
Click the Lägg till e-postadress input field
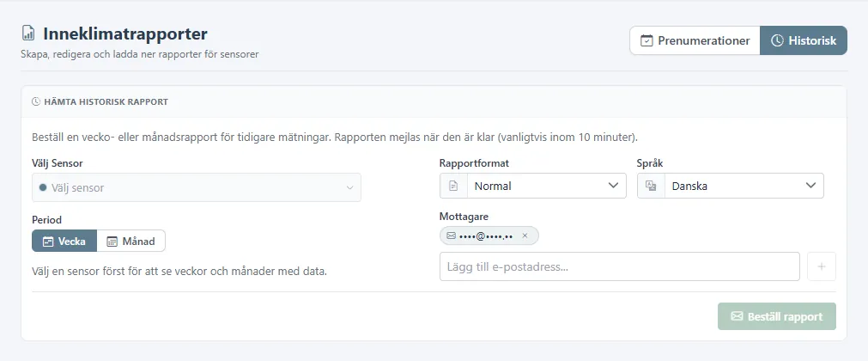point(619,266)
